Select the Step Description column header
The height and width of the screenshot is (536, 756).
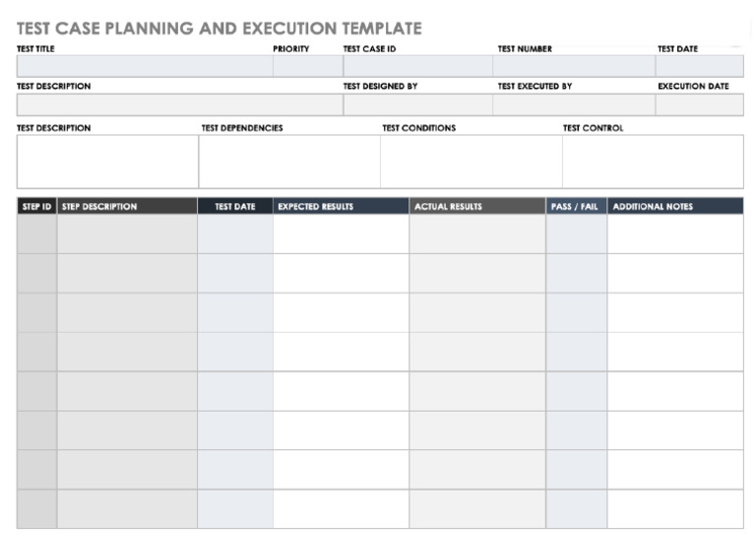click(127, 207)
